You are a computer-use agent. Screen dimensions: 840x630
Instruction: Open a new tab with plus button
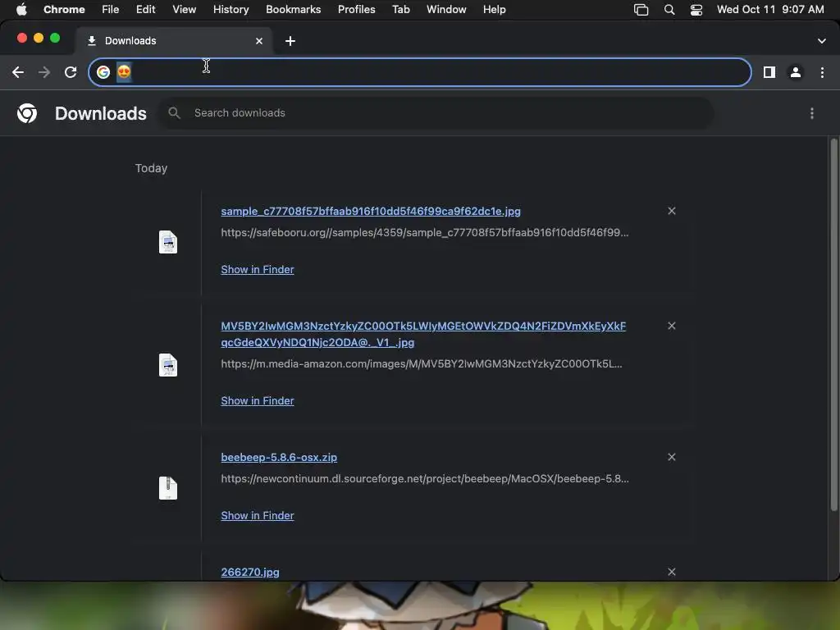tap(290, 41)
